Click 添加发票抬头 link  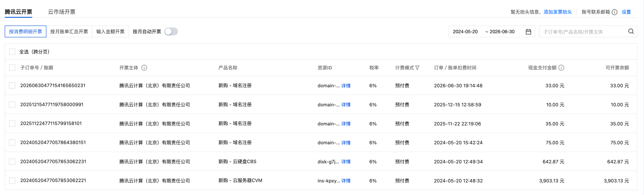(x=558, y=12)
